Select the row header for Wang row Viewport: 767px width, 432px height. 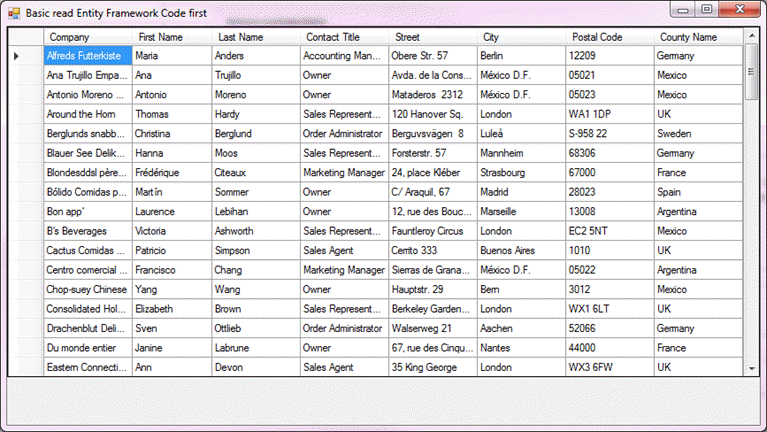pos(26,290)
